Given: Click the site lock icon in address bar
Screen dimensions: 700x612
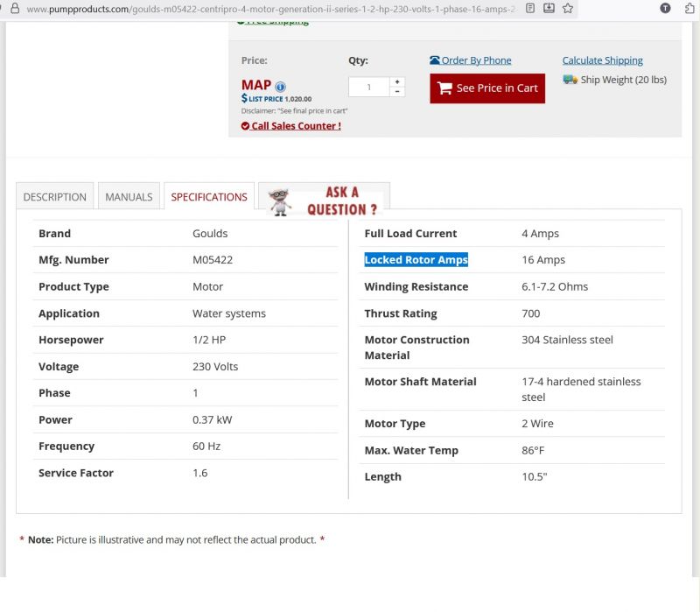Looking at the screenshot, I should click(x=13, y=9).
